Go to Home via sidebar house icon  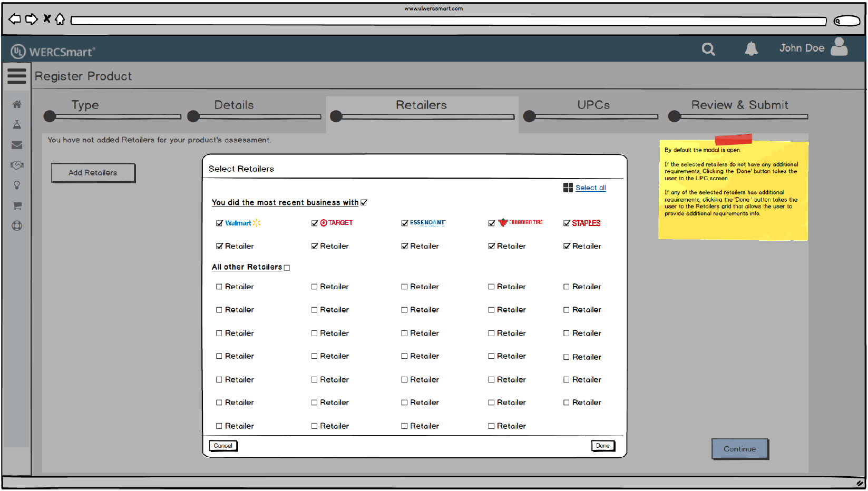(x=17, y=104)
